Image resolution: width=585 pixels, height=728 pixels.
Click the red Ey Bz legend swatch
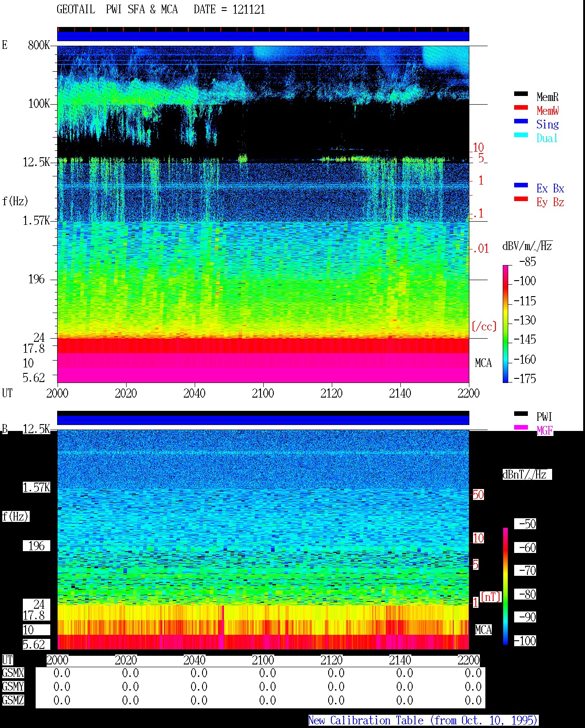pos(521,199)
